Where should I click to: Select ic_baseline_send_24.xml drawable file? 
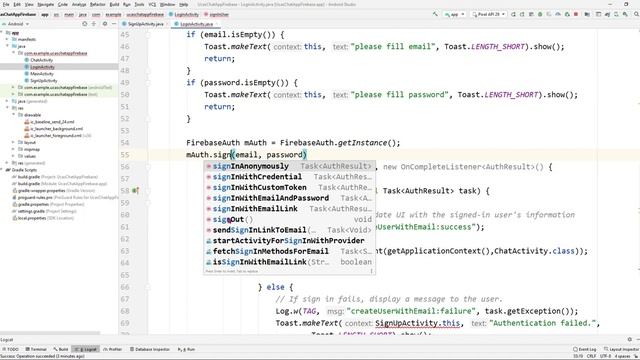point(52,122)
